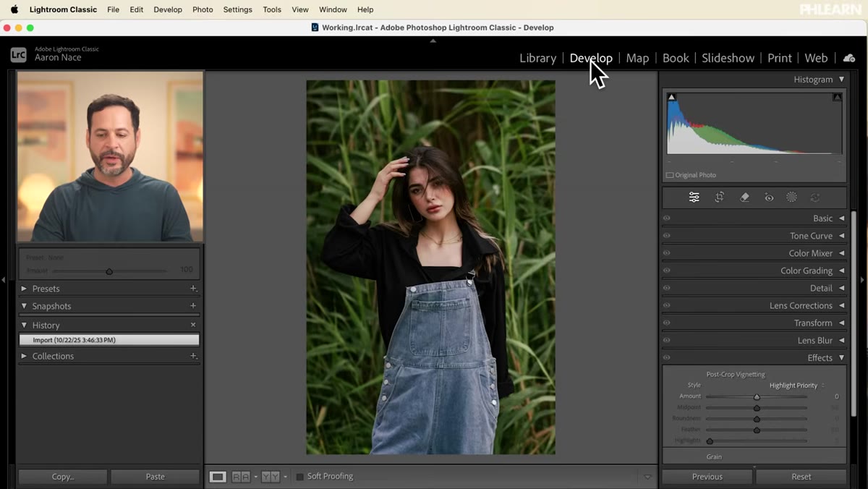868x489 pixels.
Task: Select the Masking tool circle icon
Action: coord(791,197)
